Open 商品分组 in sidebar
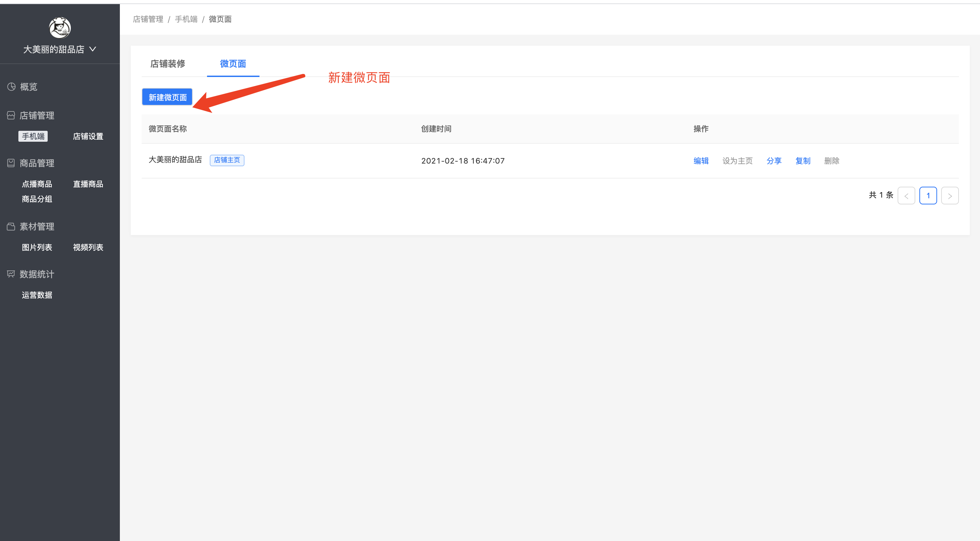The image size is (980, 541). coord(37,199)
